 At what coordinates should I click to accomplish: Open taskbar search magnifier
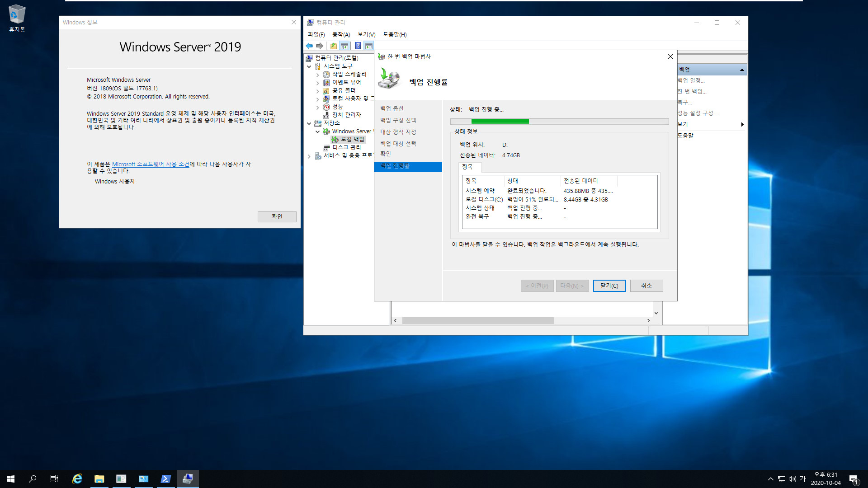pos(33,479)
